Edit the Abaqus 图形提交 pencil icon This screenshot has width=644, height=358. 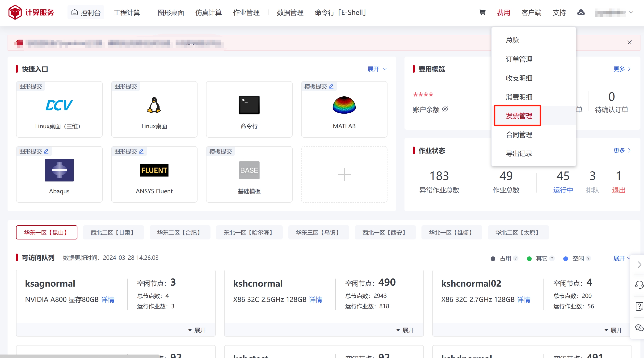click(46, 151)
